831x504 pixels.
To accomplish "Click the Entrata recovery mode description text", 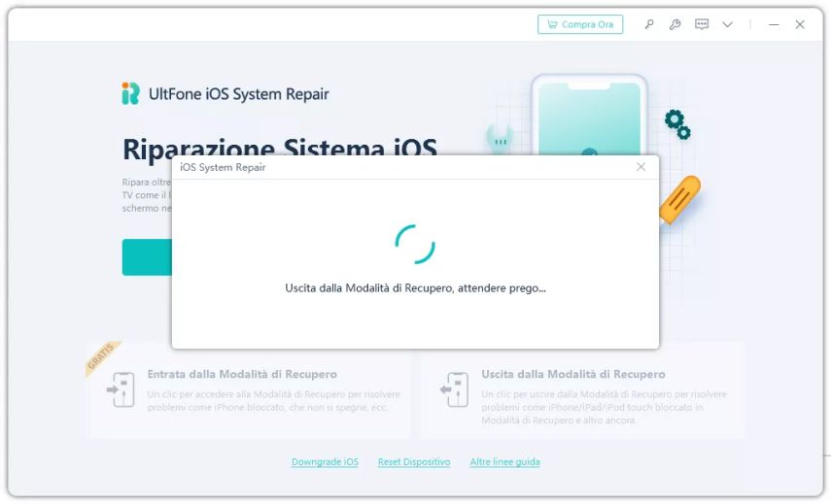I will 273,401.
